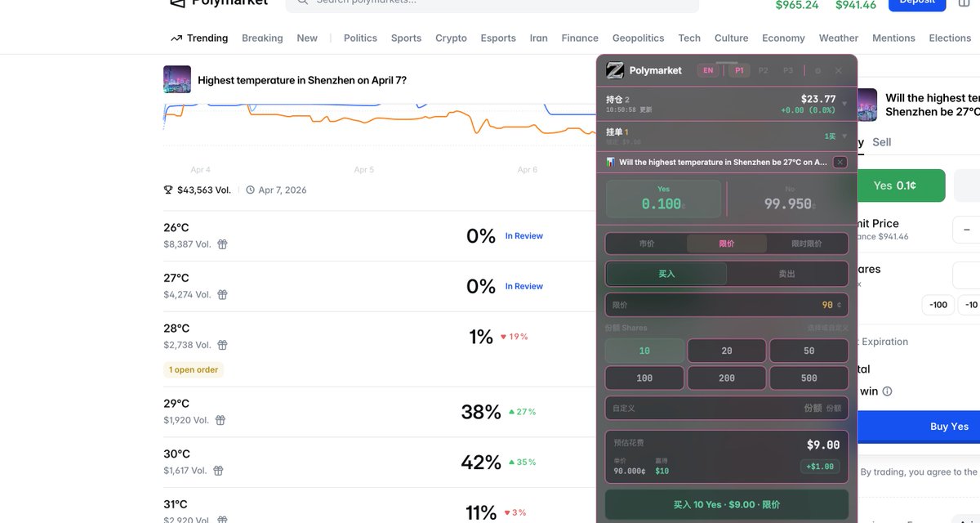Pick the 200 shares preset

pyautogui.click(x=727, y=378)
